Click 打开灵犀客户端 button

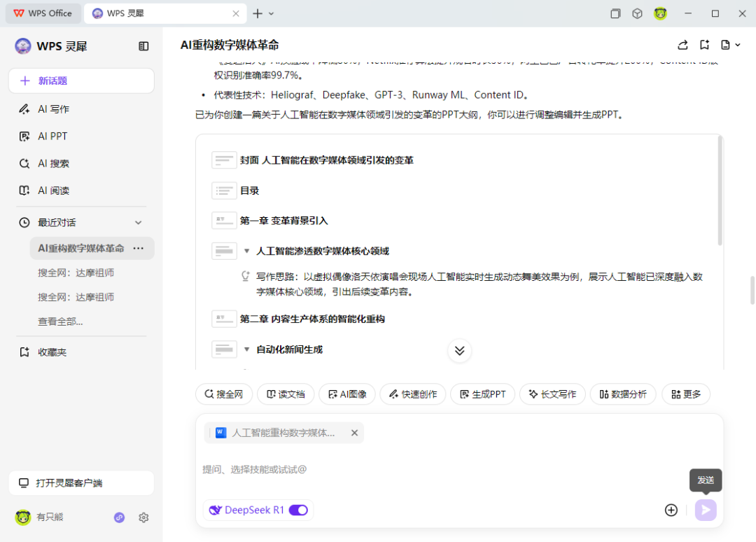(81, 483)
